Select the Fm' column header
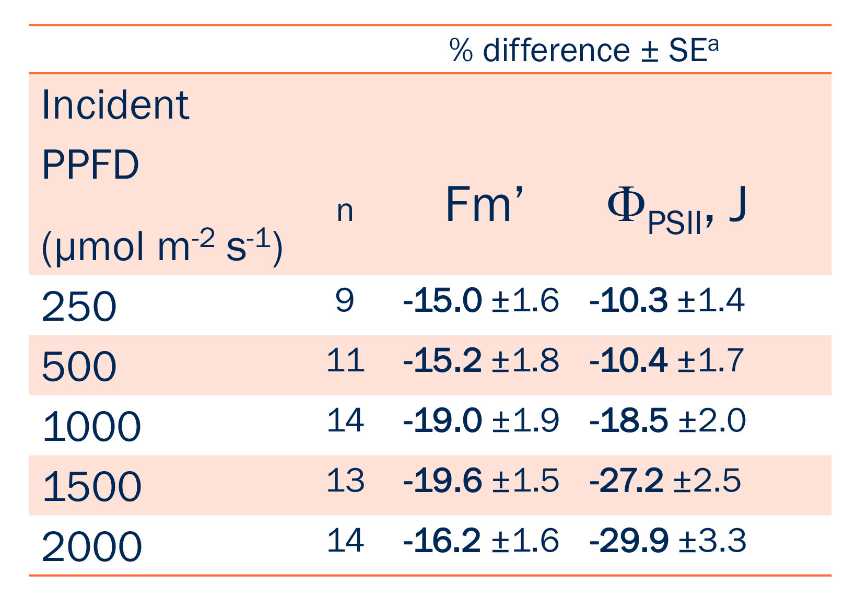Screen dimensions: 868x608 (x=484, y=204)
